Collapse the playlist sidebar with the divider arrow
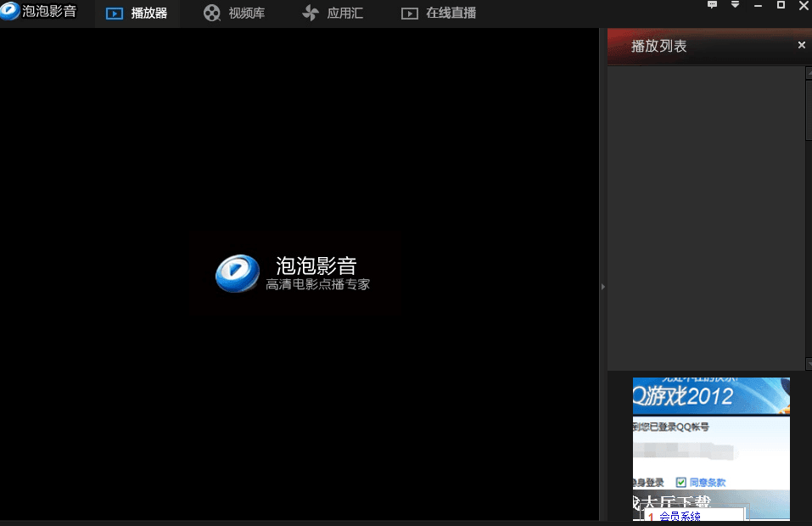 pos(602,287)
